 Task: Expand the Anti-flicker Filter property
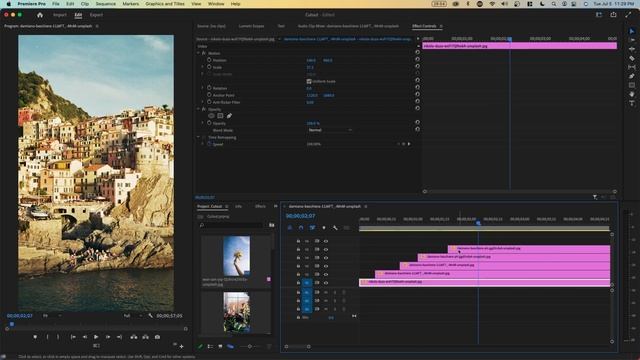(202, 102)
